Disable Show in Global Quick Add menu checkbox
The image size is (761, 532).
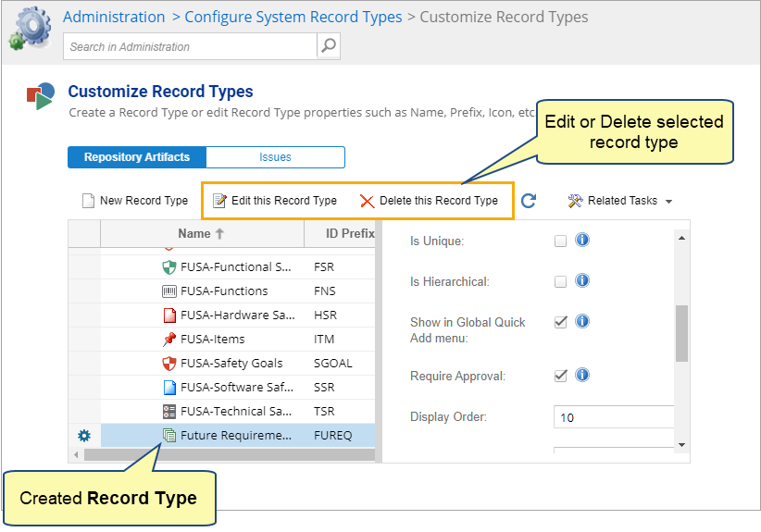(560, 322)
